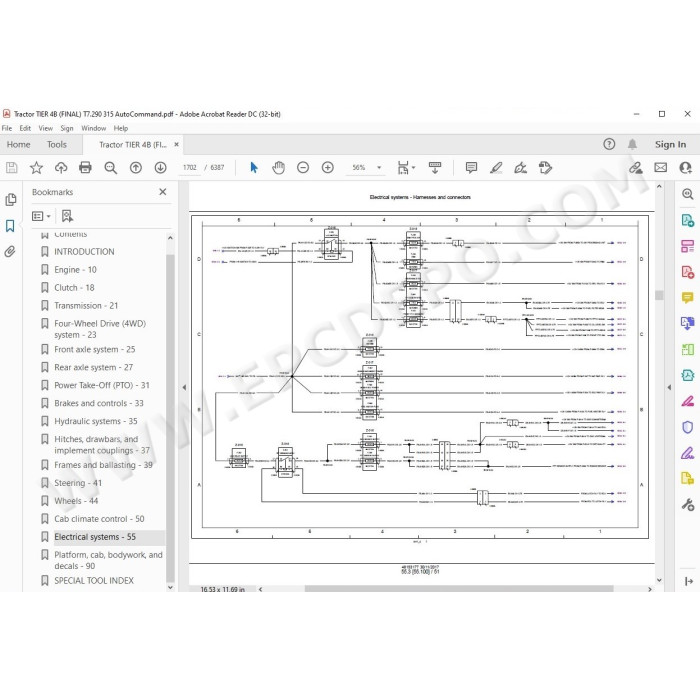This screenshot has width=700, height=700.
Task: Collapse navigation pane with left arrow
Action: (x=184, y=388)
